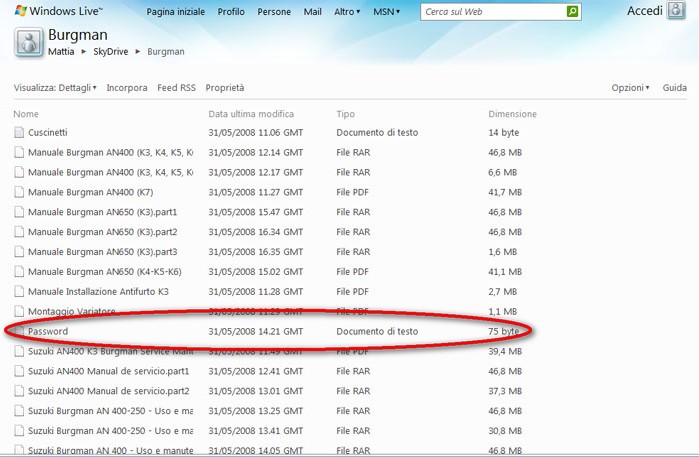
Task: Click the Windows Live butterfly logo
Action: point(21,11)
